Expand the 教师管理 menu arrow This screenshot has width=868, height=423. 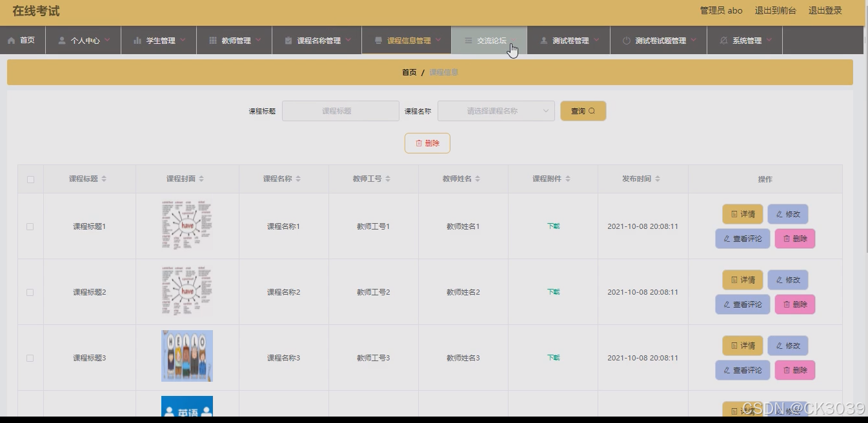[x=258, y=39]
